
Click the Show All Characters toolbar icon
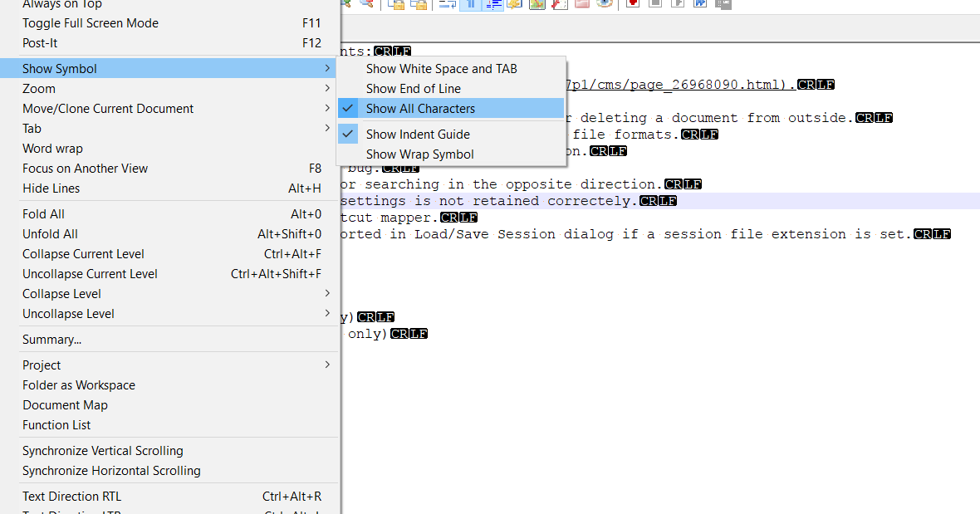pyautogui.click(x=469, y=5)
